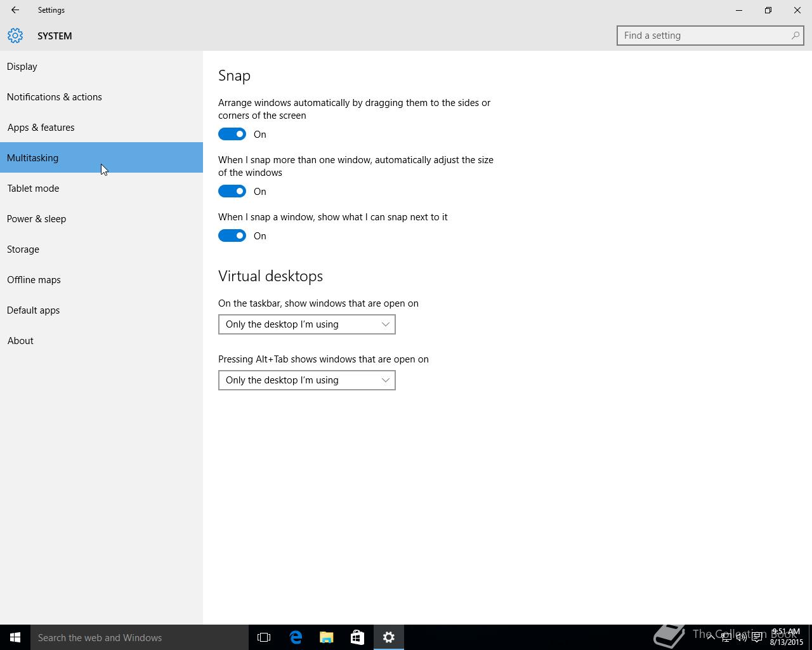This screenshot has width=812, height=650.
Task: Go to Apps & features
Action: point(101,127)
